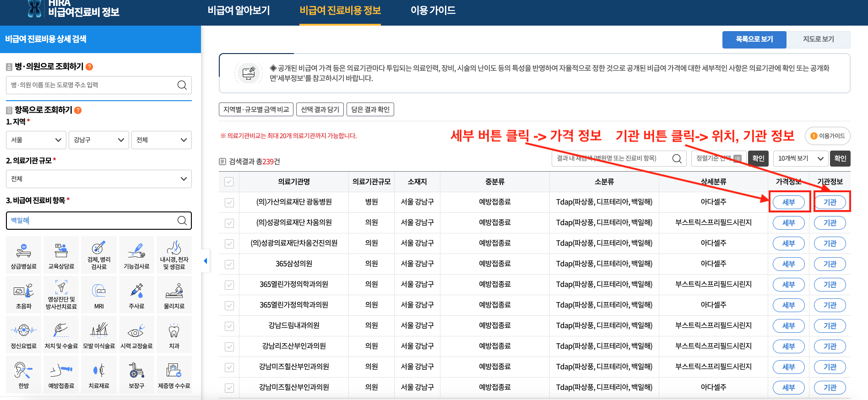Viewport: 868px width, 400px height.
Task: Select the 주사료 category icon
Action: click(x=136, y=295)
